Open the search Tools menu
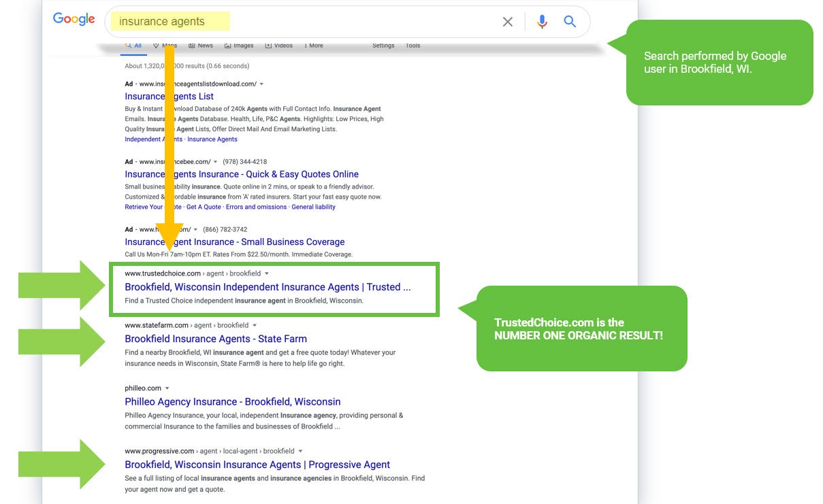This screenshot has height=504, width=823. click(413, 46)
